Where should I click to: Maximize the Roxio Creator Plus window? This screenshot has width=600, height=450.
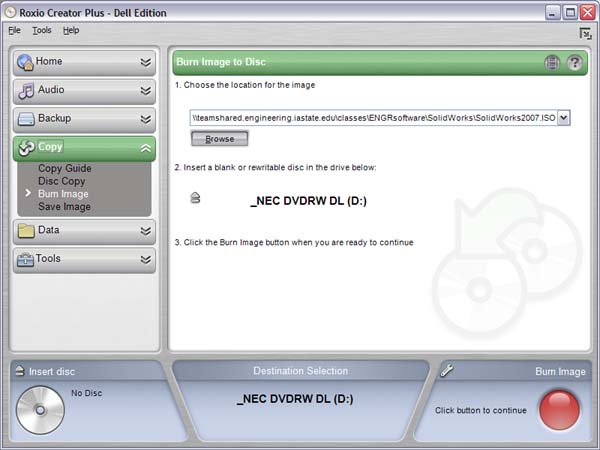[x=570, y=13]
